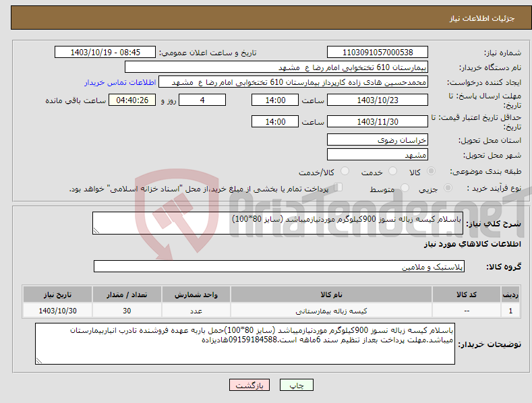
Task: Click the شرح کلی نیاز text area
Action: tap(278, 223)
